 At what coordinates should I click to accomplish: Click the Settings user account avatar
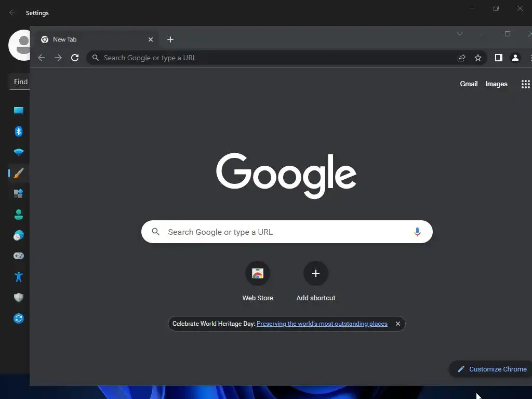tap(19, 45)
